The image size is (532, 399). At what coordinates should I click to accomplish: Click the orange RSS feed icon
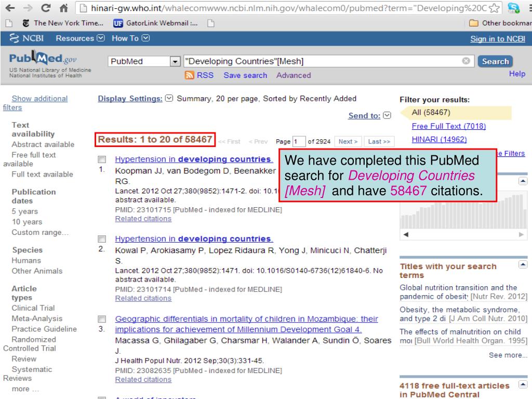[x=189, y=75]
